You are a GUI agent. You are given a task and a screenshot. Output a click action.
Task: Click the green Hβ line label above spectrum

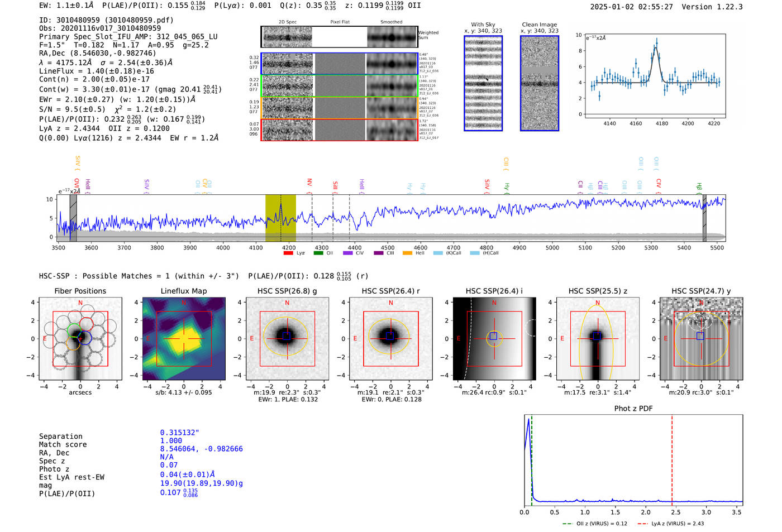coord(699,186)
